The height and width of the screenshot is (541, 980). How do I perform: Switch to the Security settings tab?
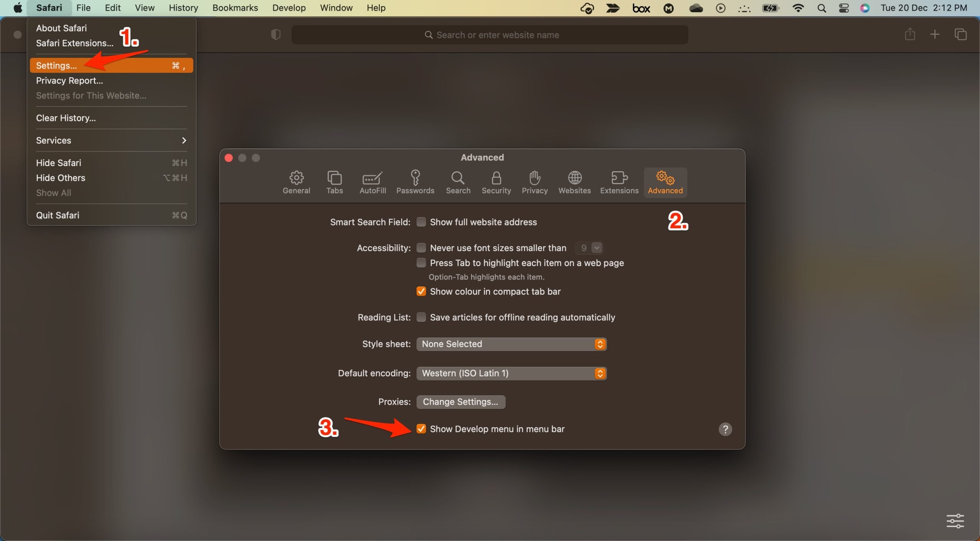click(496, 181)
